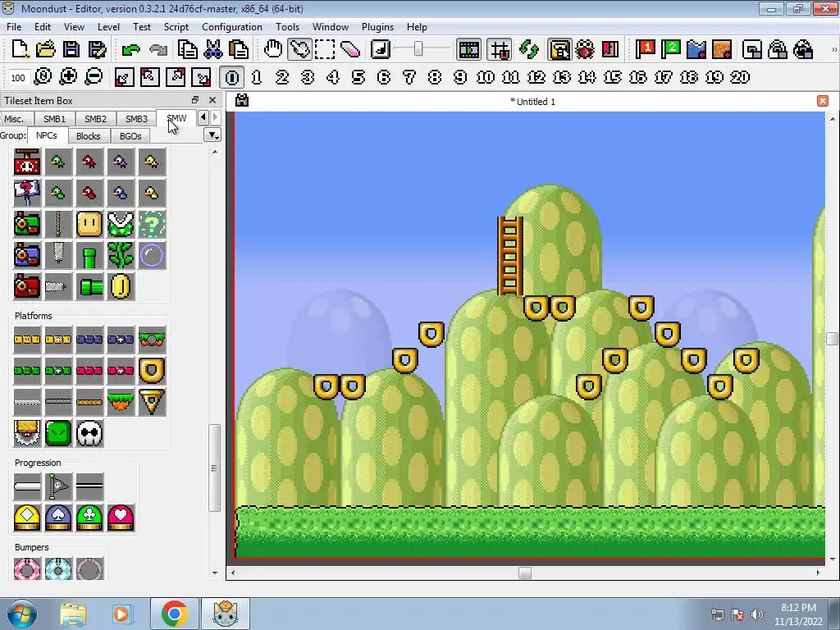Switch to section 1
This screenshot has height=630, width=840.
coord(257,77)
